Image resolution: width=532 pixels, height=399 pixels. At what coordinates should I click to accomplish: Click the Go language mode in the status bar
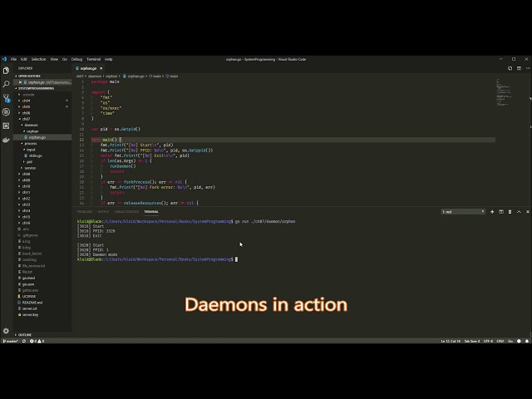click(x=510, y=341)
